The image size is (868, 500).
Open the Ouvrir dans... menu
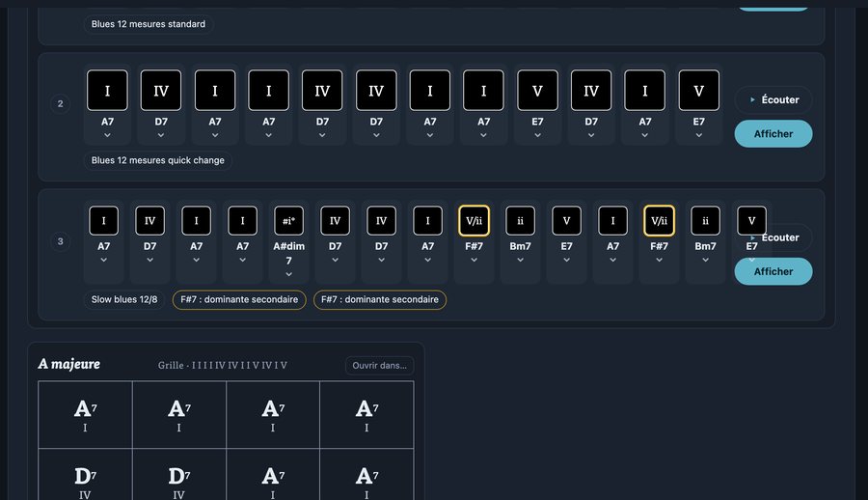(379, 365)
